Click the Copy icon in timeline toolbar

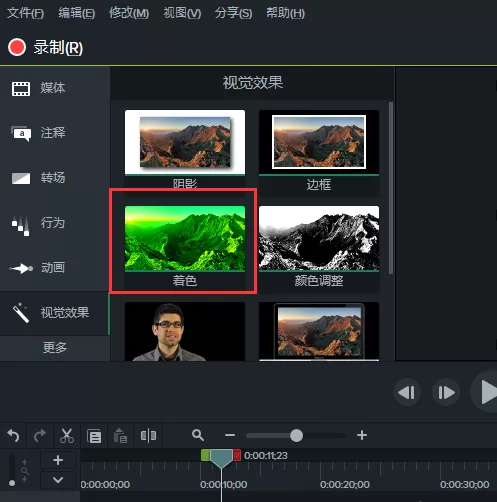click(94, 436)
